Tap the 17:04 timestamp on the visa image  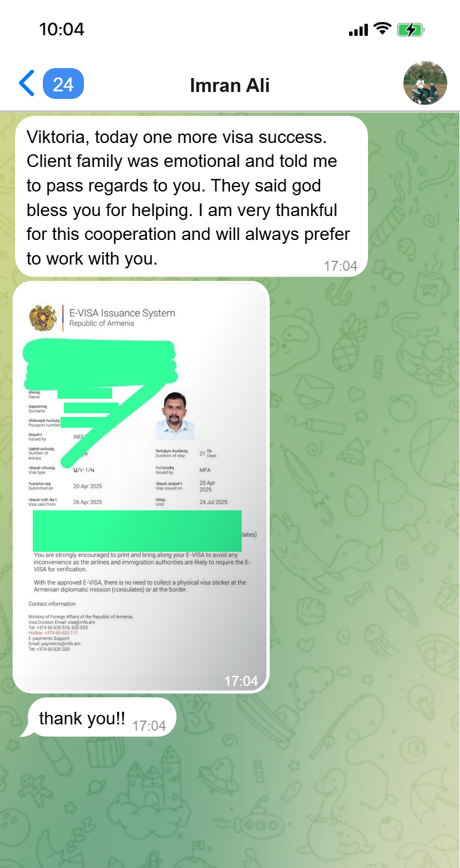241,681
